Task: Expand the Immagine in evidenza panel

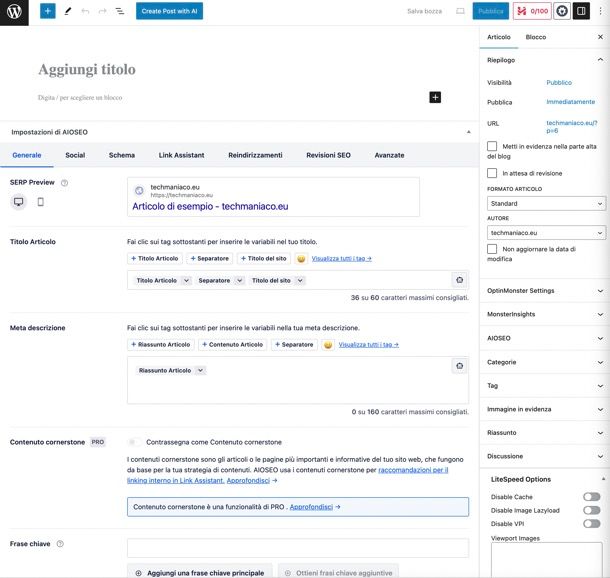Action: pyautogui.click(x=545, y=409)
